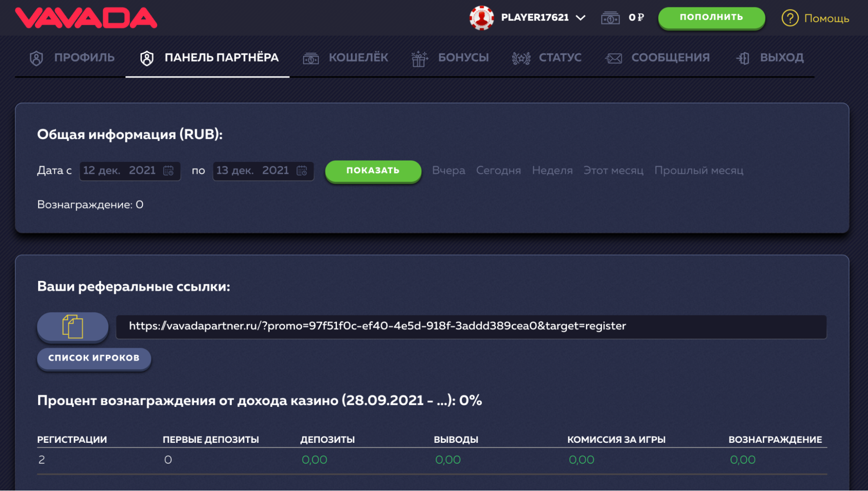Screen dimensions: 868x491
Task: Click the ДЕПОЗИТЫ value 0,00
Action: (314, 460)
